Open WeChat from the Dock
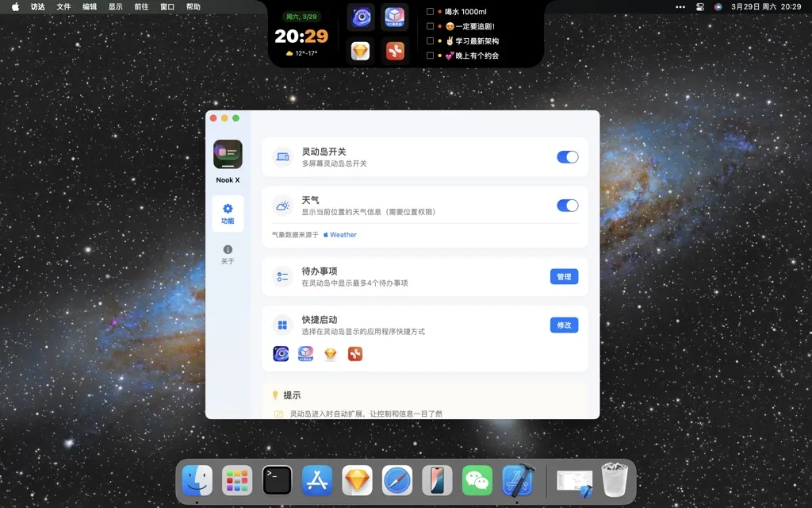This screenshot has width=812, height=508. tap(477, 480)
